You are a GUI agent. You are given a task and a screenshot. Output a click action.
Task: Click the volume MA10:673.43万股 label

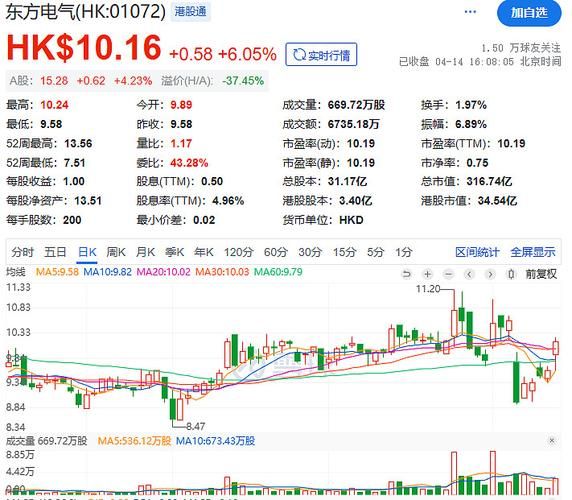(215, 441)
